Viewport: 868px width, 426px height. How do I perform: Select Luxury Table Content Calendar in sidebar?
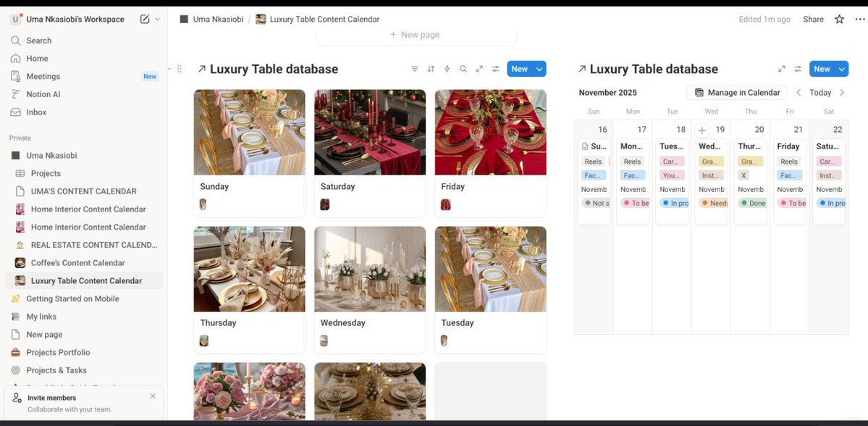(83, 281)
